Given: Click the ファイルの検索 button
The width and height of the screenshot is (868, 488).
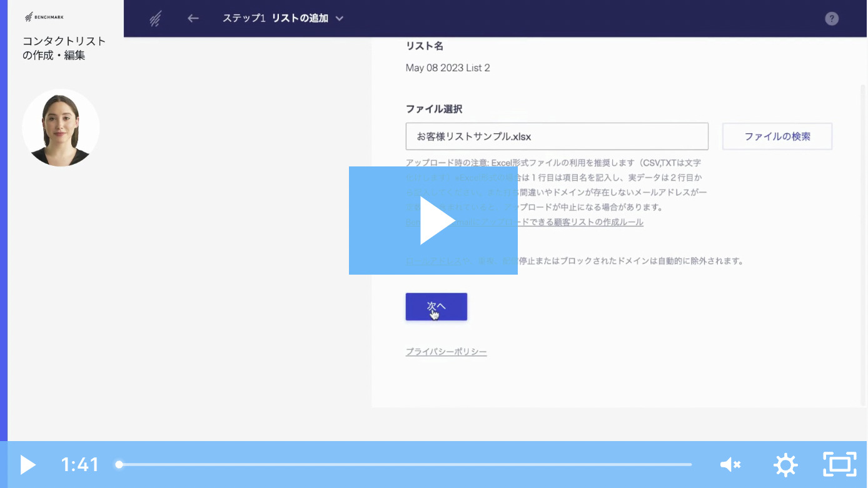Looking at the screenshot, I should 777,136.
